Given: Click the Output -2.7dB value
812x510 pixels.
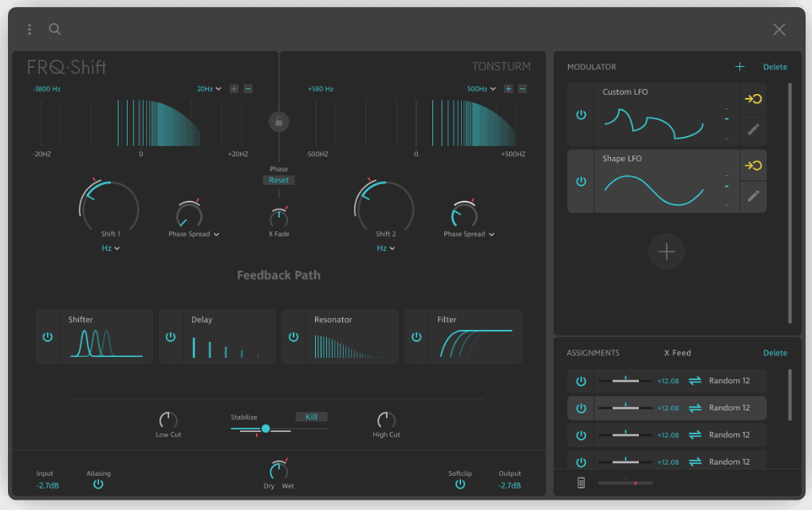Looking at the screenshot, I should click(x=510, y=485).
